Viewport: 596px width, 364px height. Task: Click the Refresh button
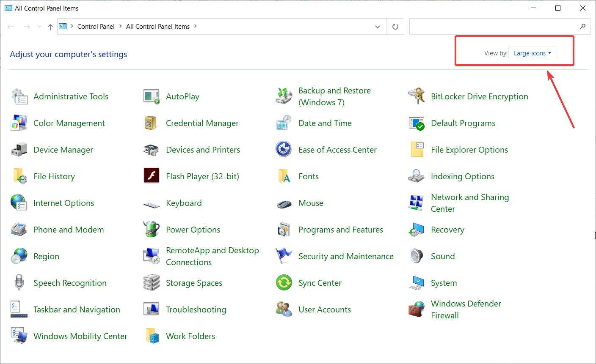point(395,27)
